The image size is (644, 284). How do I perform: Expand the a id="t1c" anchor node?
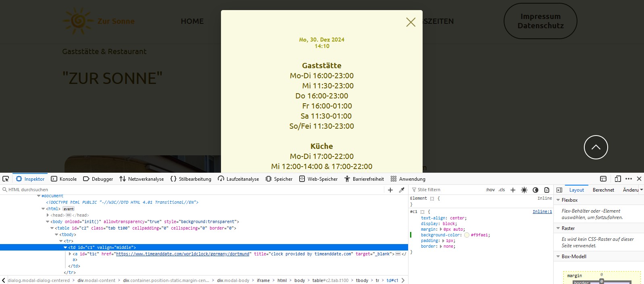tap(70, 254)
